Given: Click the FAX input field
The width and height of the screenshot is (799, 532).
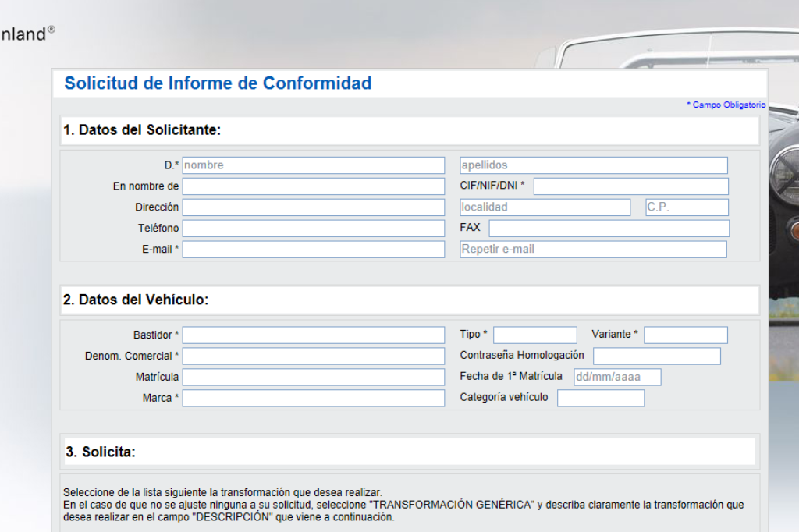Looking at the screenshot, I should click(609, 229).
